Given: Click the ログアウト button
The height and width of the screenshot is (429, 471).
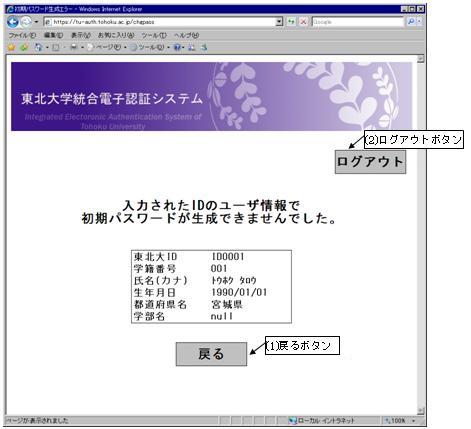Looking at the screenshot, I should click(x=370, y=162).
